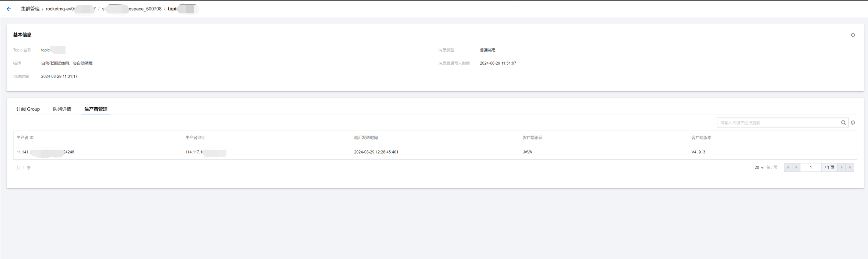Click the Topic 名称 value
868x259 pixels.
53,50
